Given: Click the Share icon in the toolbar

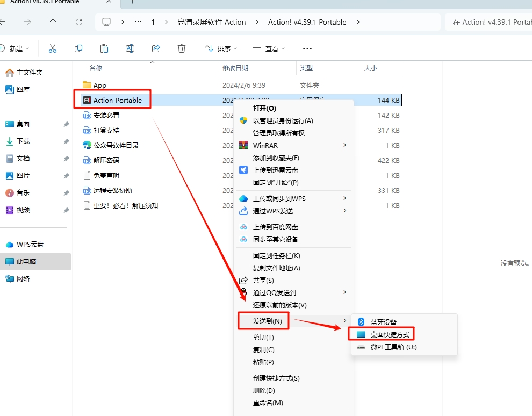Looking at the screenshot, I should 155,48.
